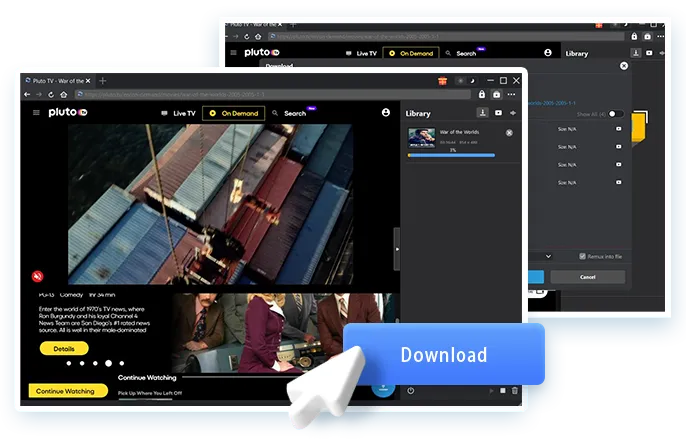This screenshot has height=439, width=686.
Task: Open a new tab with the plus icon
Action: [102, 81]
